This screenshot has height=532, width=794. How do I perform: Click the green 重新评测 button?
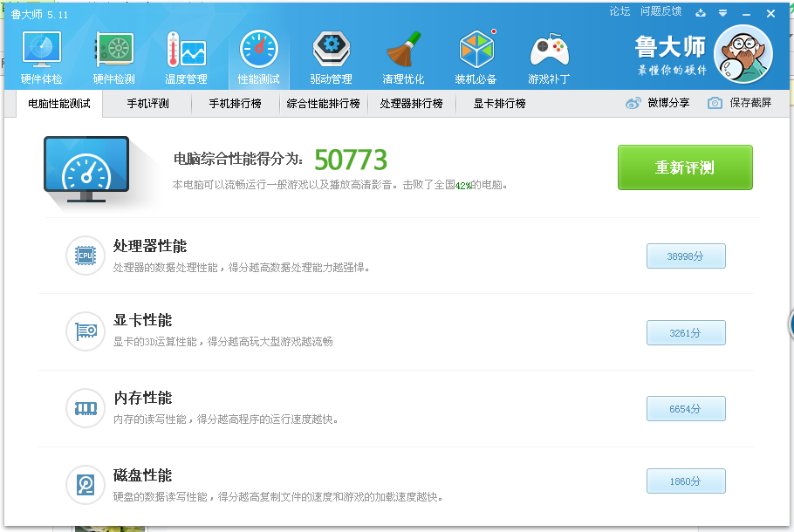685,167
